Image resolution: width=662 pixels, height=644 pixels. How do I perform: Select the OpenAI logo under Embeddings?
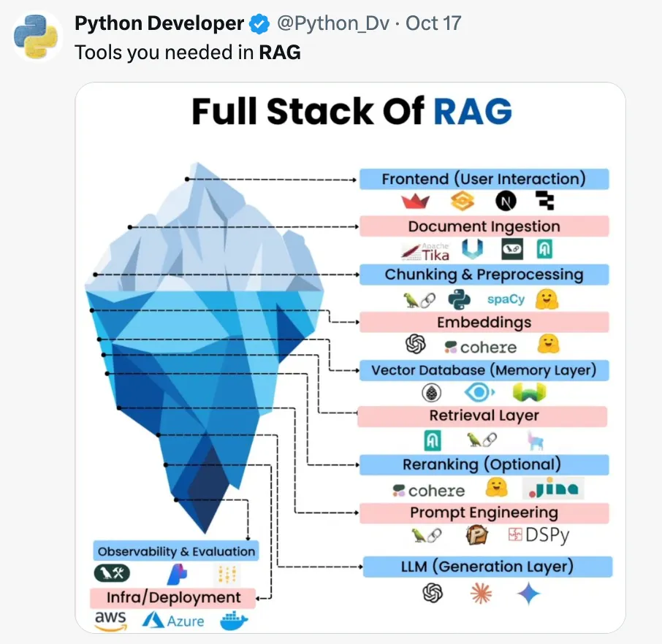(416, 343)
